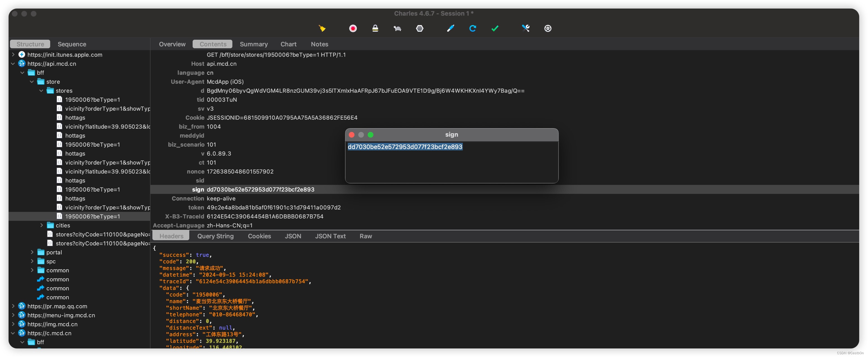868x357 pixels.
Task: Open the Contents tab
Action: point(213,44)
